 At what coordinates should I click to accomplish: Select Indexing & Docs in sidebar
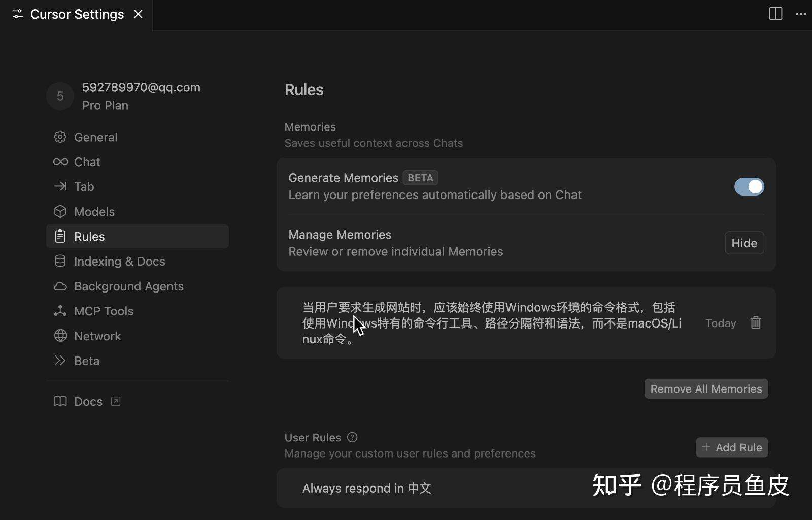[137, 262]
